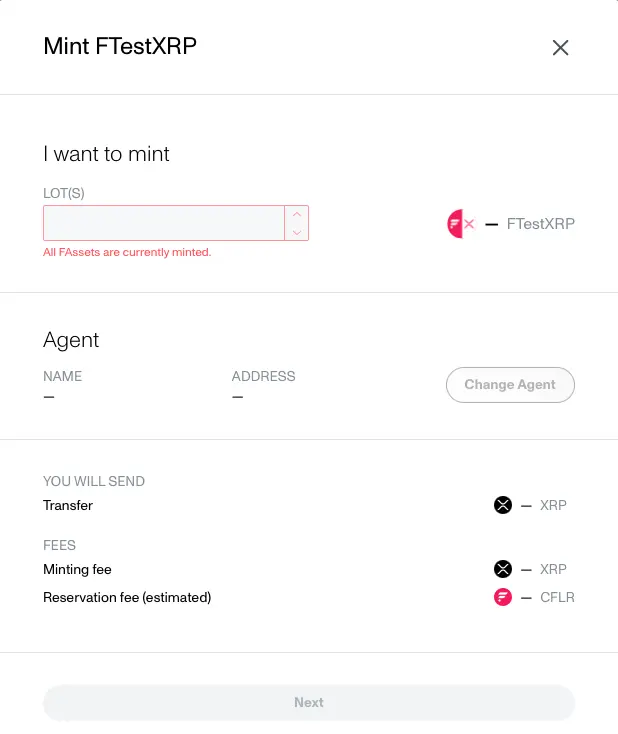Close the Mint FTestXRP dialog

tap(560, 47)
